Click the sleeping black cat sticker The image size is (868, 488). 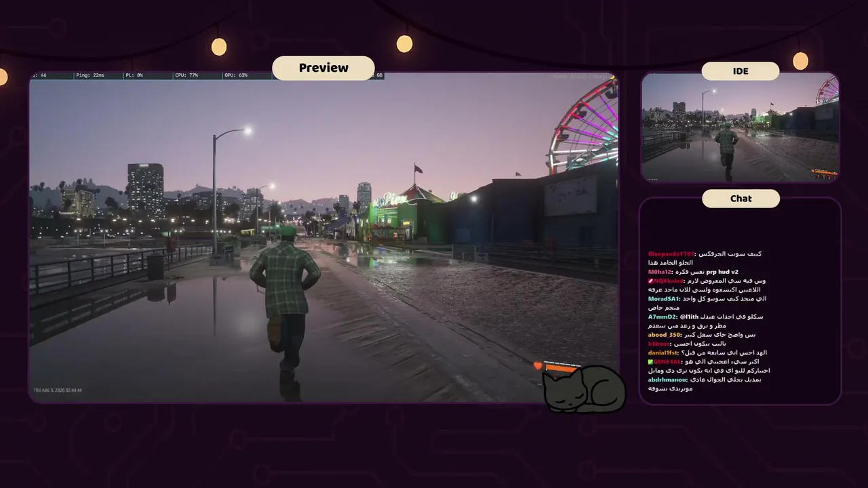[584, 390]
